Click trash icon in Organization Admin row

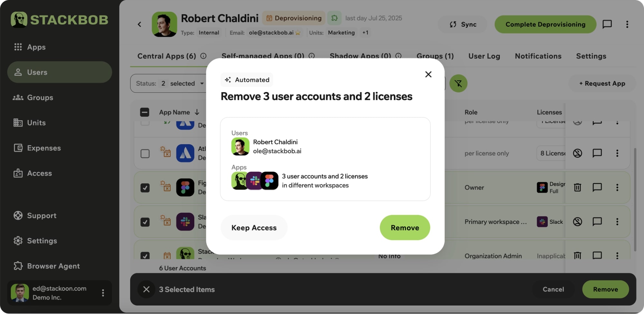pyautogui.click(x=577, y=256)
